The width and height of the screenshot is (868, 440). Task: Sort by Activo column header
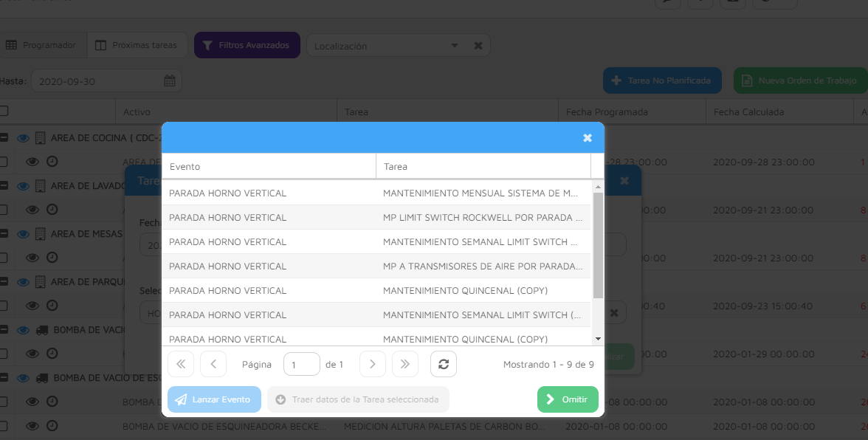pos(226,111)
